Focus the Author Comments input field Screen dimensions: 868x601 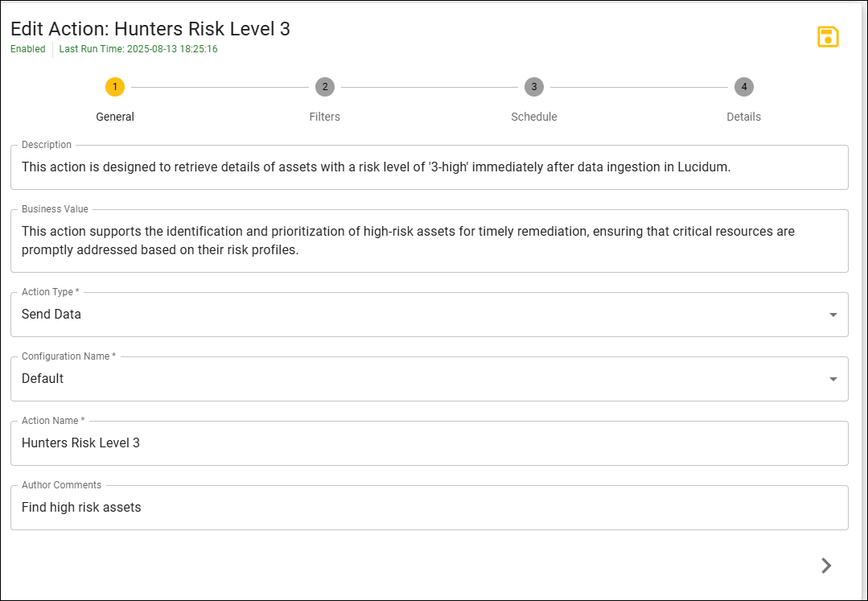430,508
